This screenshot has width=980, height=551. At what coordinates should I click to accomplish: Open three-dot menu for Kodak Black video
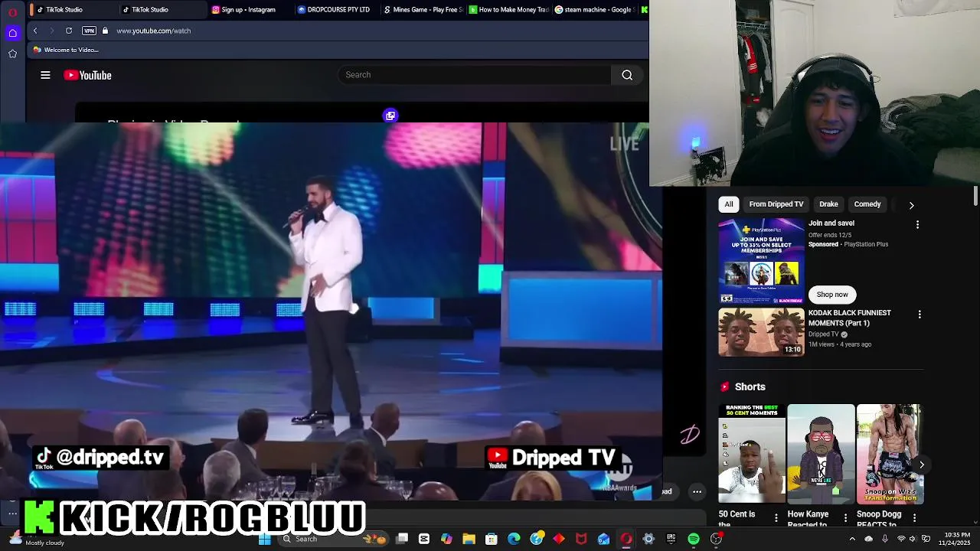pos(920,314)
